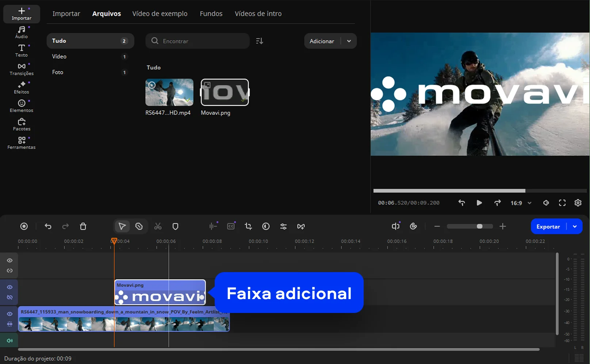Viewport: 590px width, 364px height.
Task: Zoom out the timeline with the minus icon
Action: click(437, 226)
